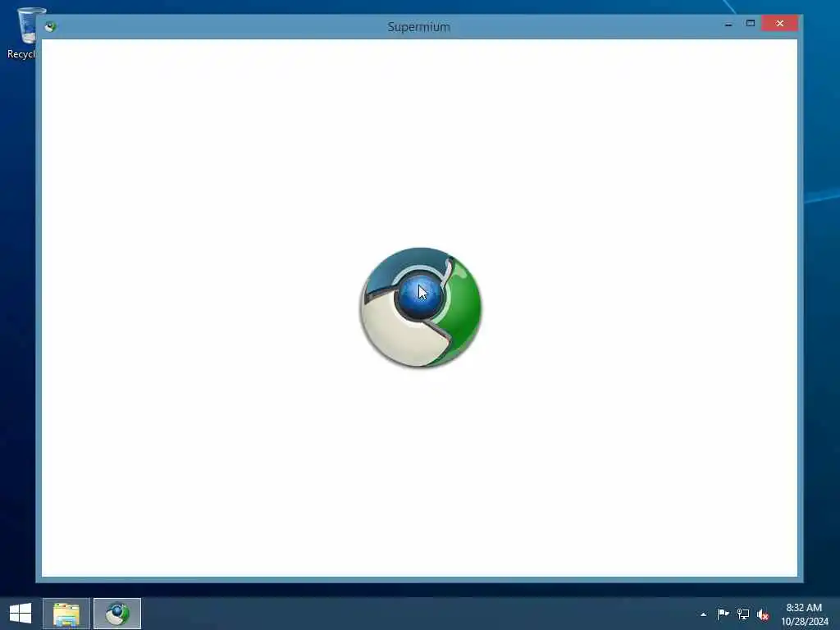Open File Explorer from the taskbar
The width and height of the screenshot is (840, 630).
(x=66, y=614)
